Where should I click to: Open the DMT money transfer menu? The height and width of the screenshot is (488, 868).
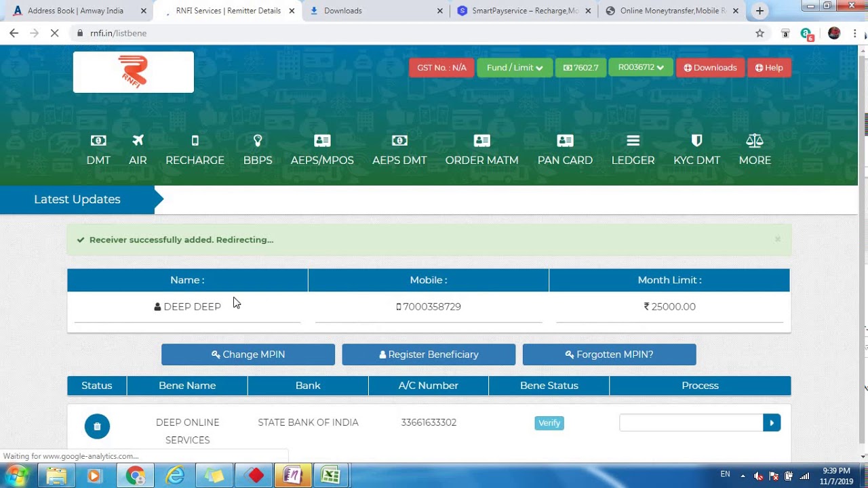point(98,150)
